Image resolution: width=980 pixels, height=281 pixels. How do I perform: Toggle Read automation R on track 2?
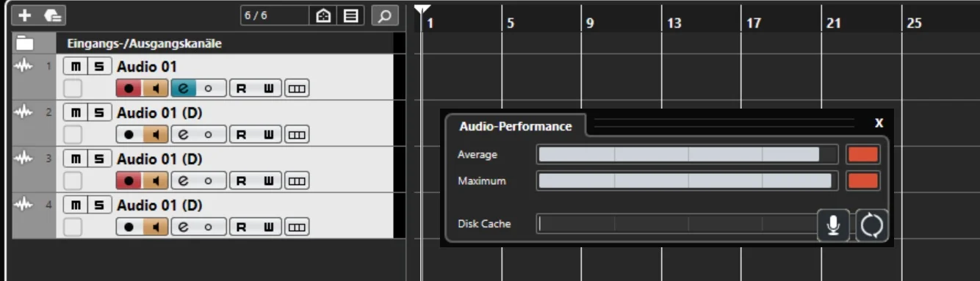pyautogui.click(x=242, y=135)
